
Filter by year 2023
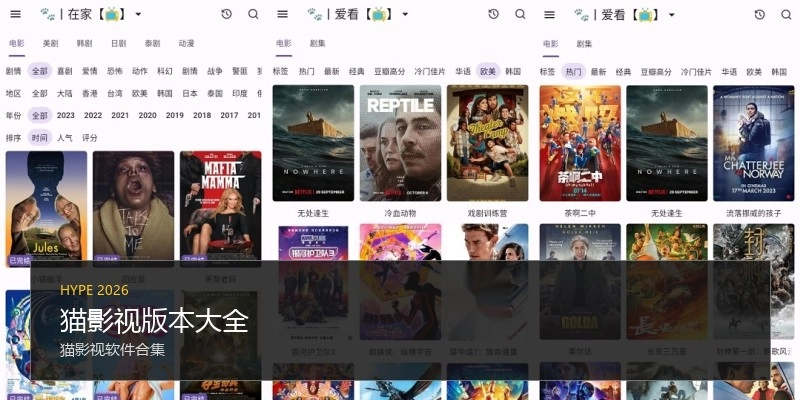point(66,115)
